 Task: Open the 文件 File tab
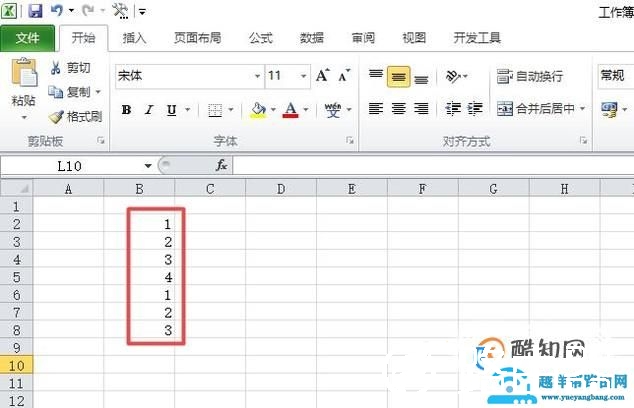click(27, 38)
